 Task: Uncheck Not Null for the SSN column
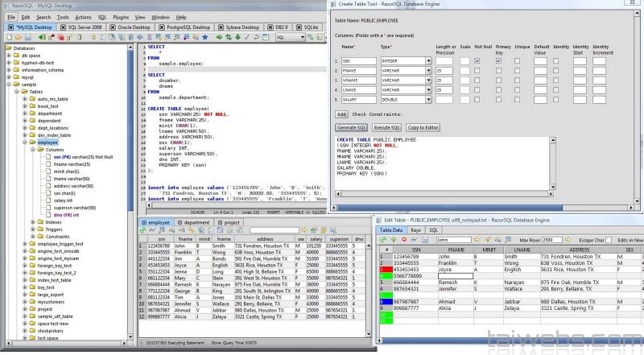(x=478, y=60)
